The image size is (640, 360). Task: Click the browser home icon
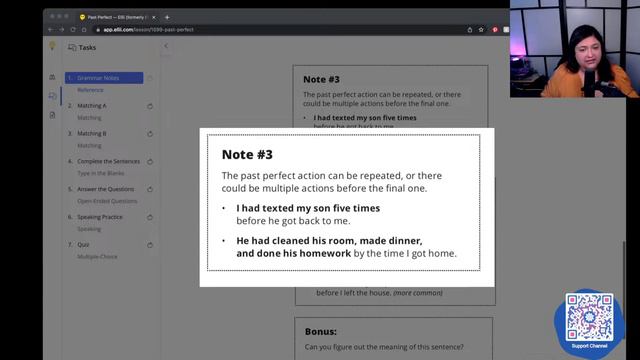tap(84, 29)
